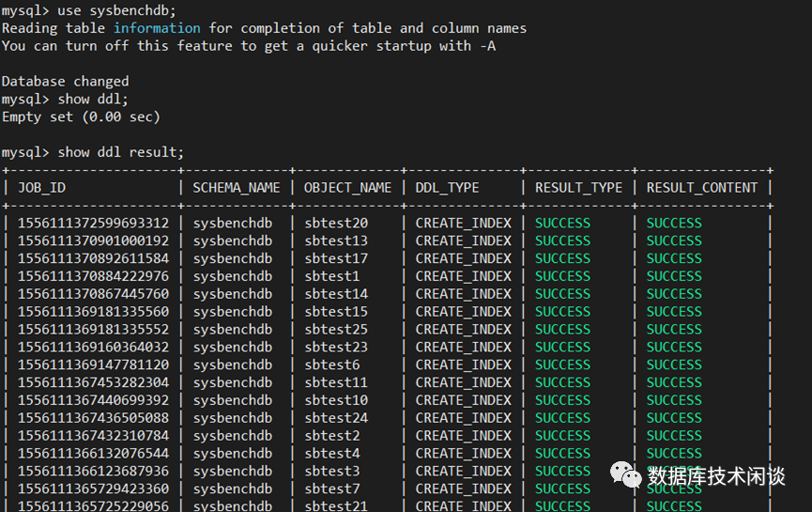This screenshot has width=812, height=512.
Task: Select job ID 1556111372599693312
Action: tap(94, 223)
